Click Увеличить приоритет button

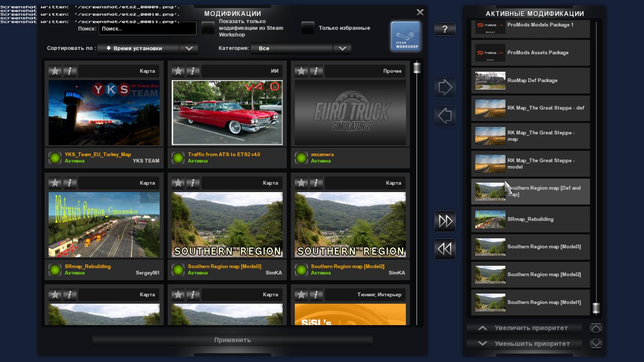click(x=525, y=328)
